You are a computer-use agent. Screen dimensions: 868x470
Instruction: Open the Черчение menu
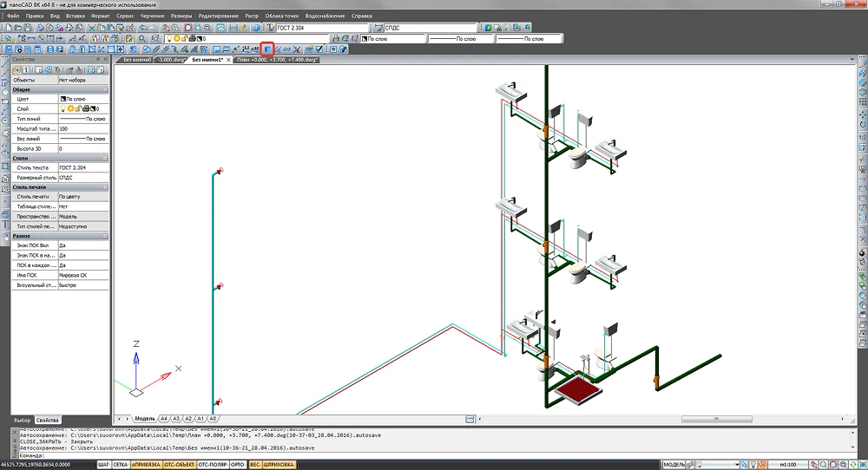(150, 16)
